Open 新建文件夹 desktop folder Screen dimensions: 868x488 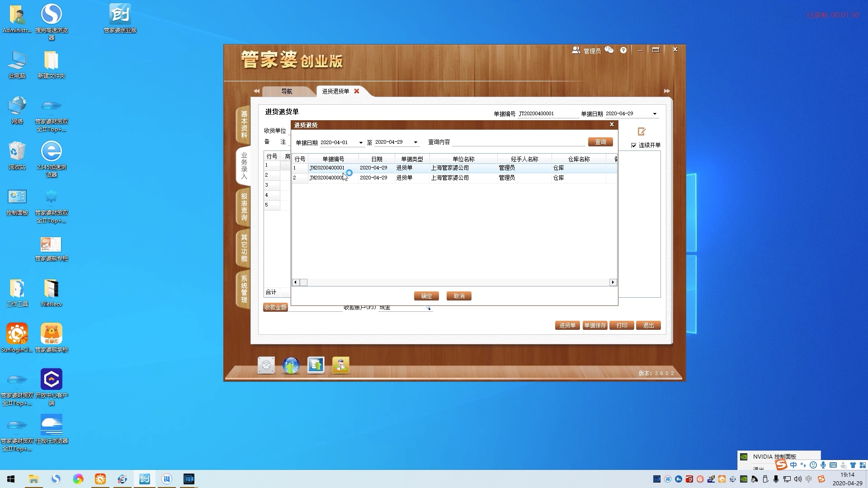click(52, 65)
